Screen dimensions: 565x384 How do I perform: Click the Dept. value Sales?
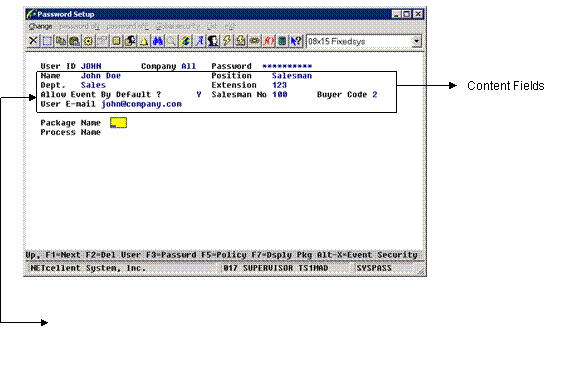tap(93, 85)
